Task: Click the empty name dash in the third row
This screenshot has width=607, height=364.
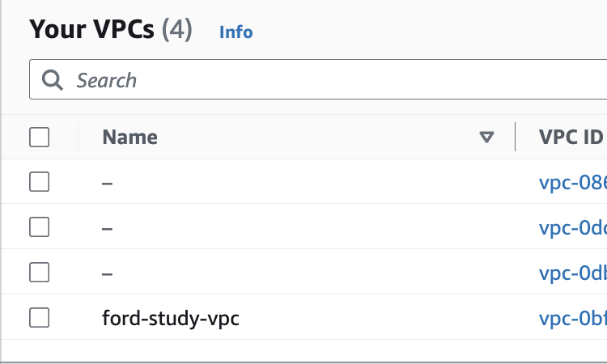Action: click(x=107, y=274)
